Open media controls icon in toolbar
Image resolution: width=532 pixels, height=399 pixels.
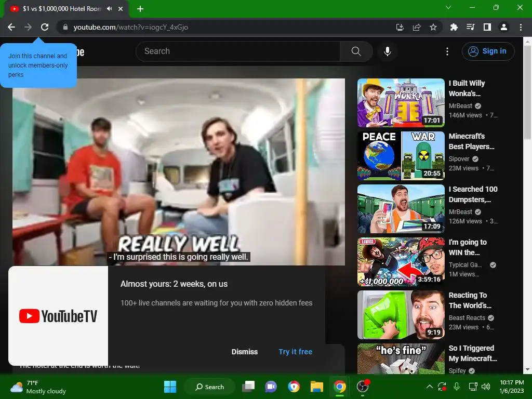point(470,27)
